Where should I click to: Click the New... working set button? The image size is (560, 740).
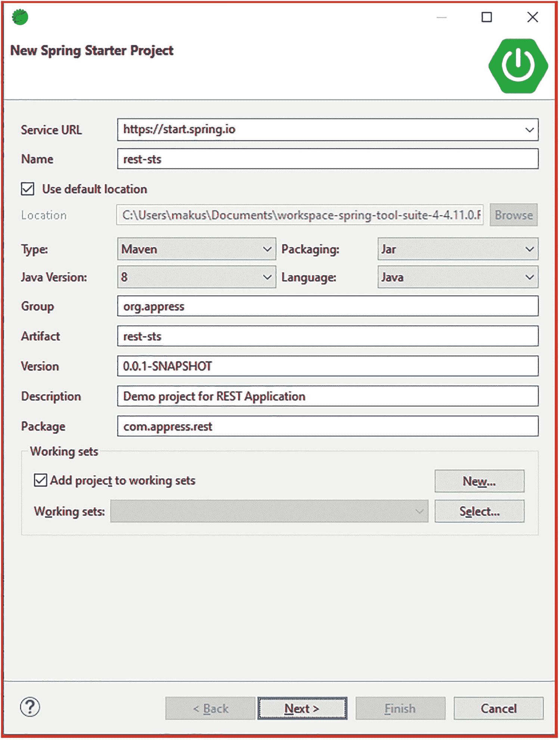click(x=479, y=481)
